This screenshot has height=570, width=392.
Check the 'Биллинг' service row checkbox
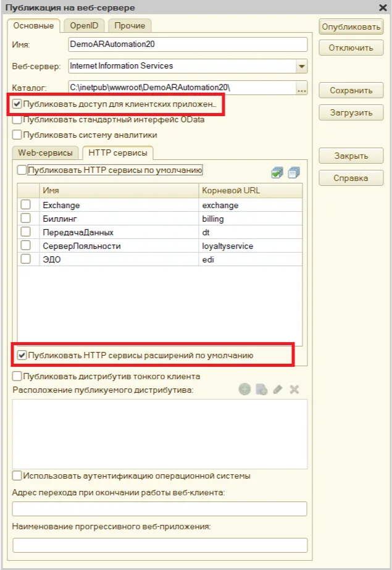coord(26,219)
